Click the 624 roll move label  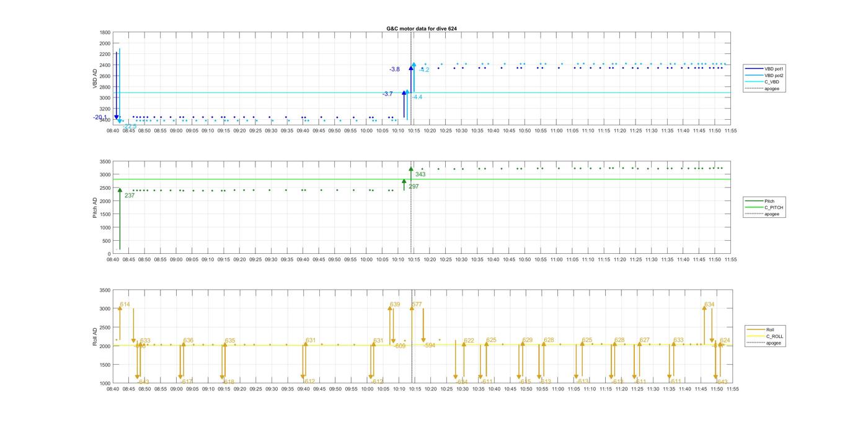(725, 341)
